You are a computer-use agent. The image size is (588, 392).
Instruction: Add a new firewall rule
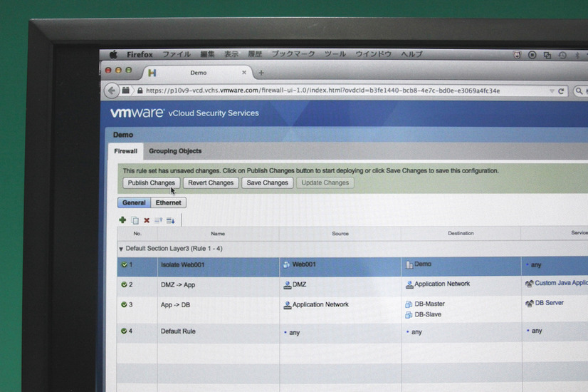(x=122, y=220)
